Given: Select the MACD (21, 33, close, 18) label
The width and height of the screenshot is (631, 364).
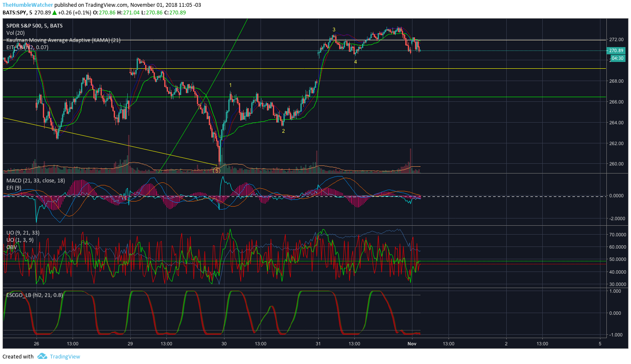Looking at the screenshot, I should point(36,181).
